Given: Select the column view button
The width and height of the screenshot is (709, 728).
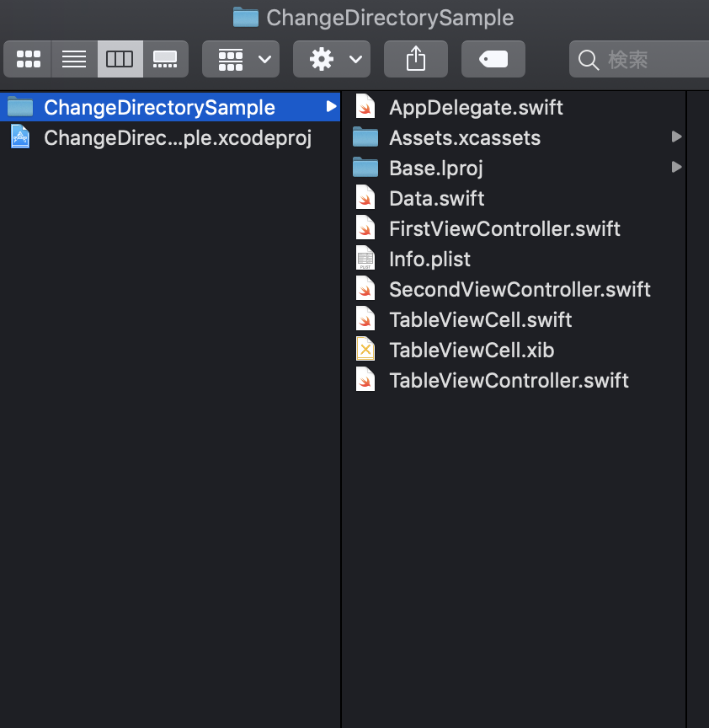Looking at the screenshot, I should click(120, 59).
